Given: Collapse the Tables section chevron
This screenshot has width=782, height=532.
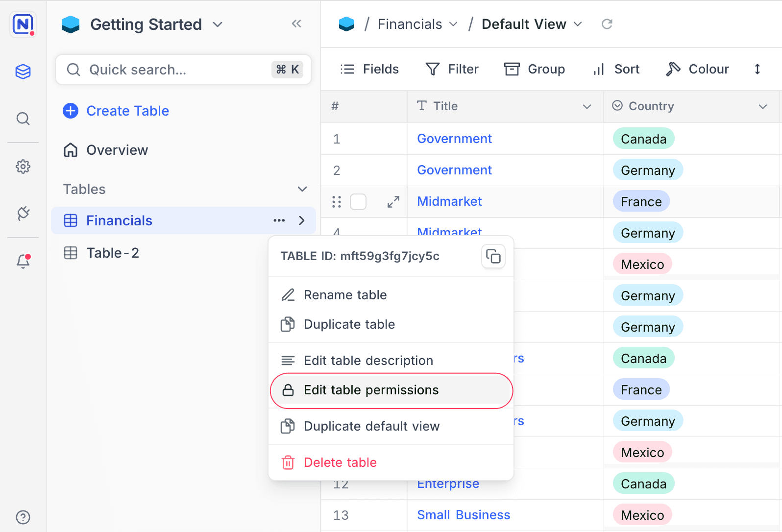Looking at the screenshot, I should pyautogui.click(x=302, y=189).
